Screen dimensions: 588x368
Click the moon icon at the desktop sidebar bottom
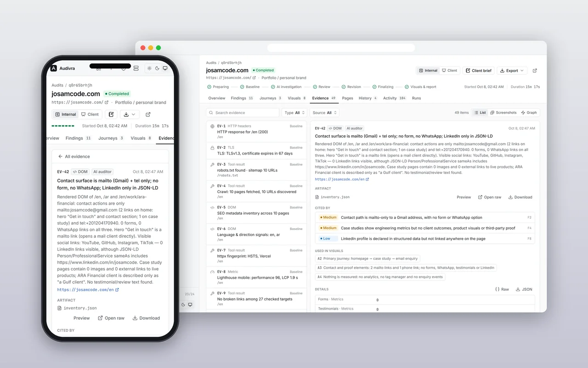(183, 305)
